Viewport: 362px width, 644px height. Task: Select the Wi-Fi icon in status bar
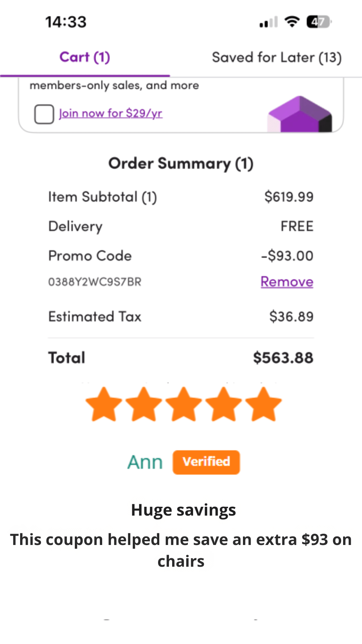tap(291, 22)
